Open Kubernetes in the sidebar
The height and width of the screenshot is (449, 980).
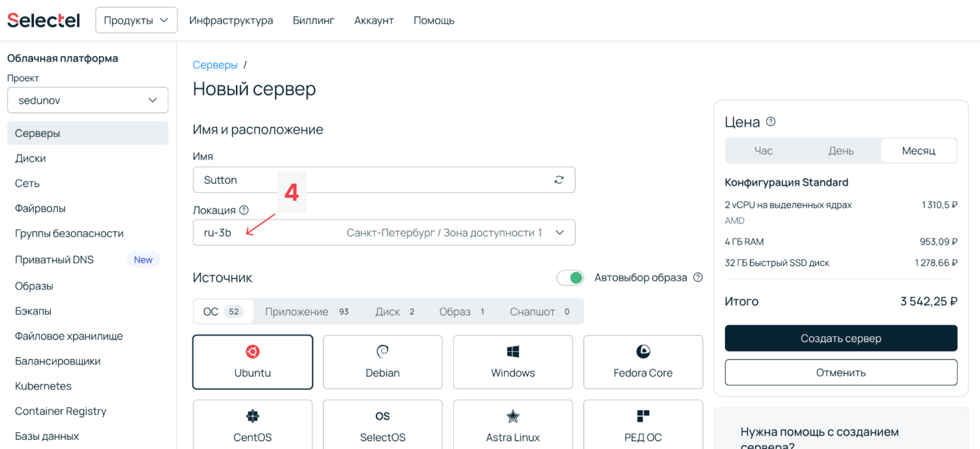pos(87,386)
